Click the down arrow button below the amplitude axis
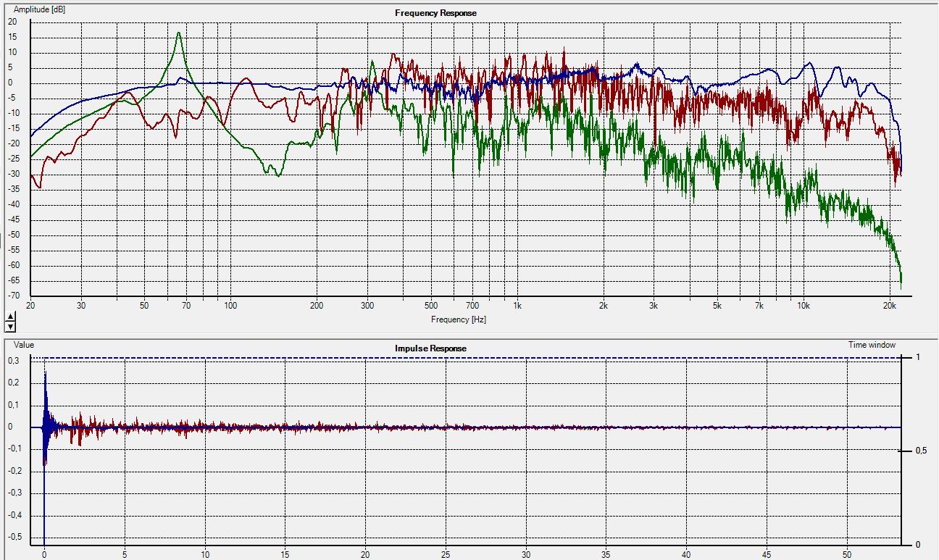 coord(10,327)
